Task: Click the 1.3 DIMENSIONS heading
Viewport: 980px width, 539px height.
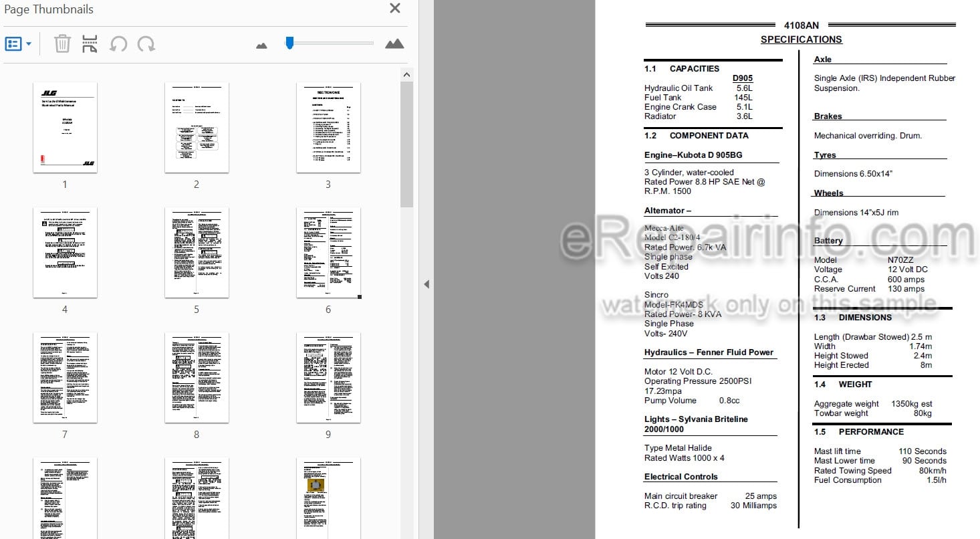Action: 852,318
